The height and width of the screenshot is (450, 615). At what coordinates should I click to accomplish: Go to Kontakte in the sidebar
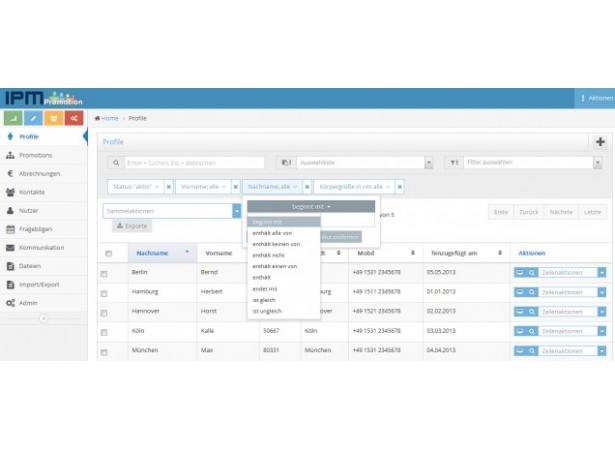(32, 192)
